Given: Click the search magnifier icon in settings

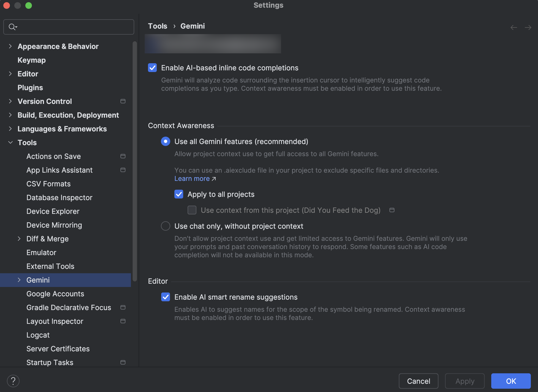Looking at the screenshot, I should point(12,27).
